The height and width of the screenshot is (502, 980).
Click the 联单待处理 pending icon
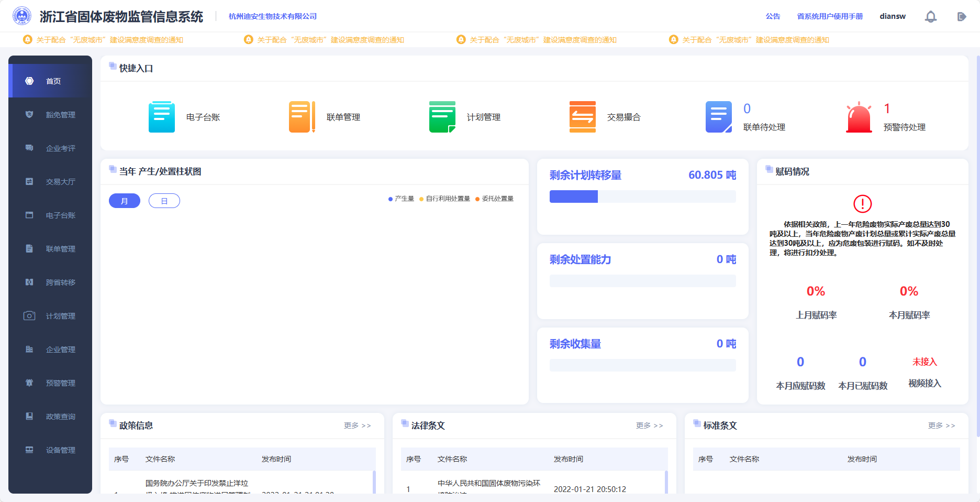(x=718, y=116)
